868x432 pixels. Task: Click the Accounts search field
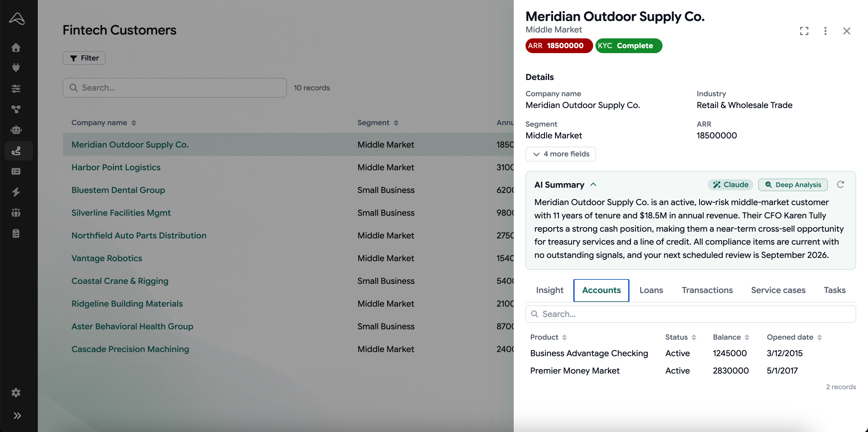(691, 314)
